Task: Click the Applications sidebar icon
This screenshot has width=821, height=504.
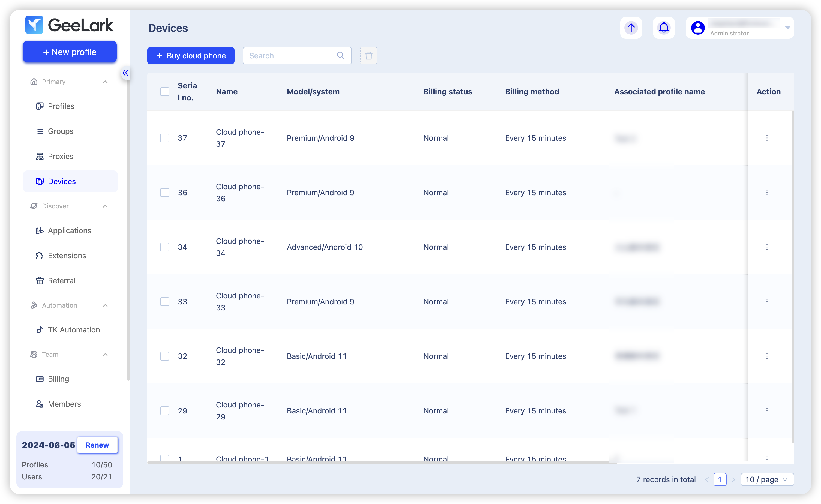Action: click(x=40, y=231)
